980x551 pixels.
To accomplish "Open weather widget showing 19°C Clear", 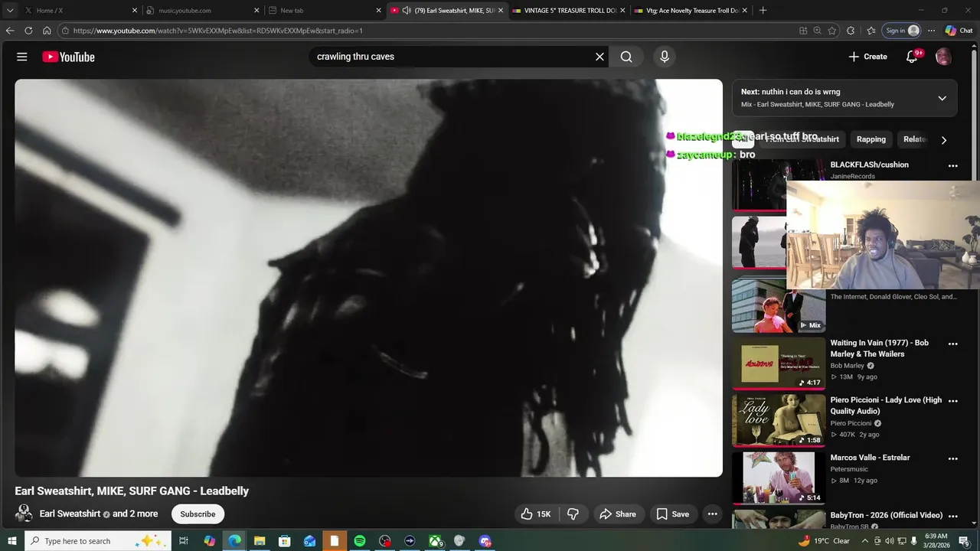I will (823, 541).
